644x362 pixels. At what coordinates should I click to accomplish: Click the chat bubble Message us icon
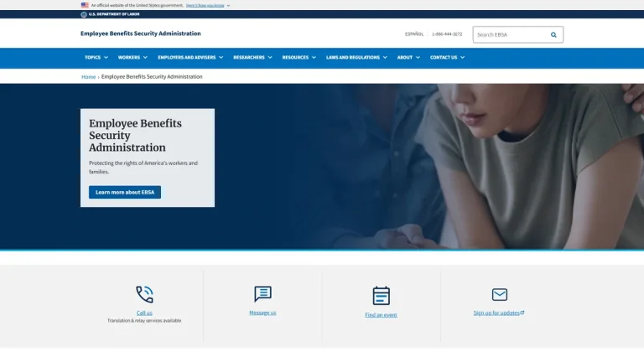pos(262,294)
